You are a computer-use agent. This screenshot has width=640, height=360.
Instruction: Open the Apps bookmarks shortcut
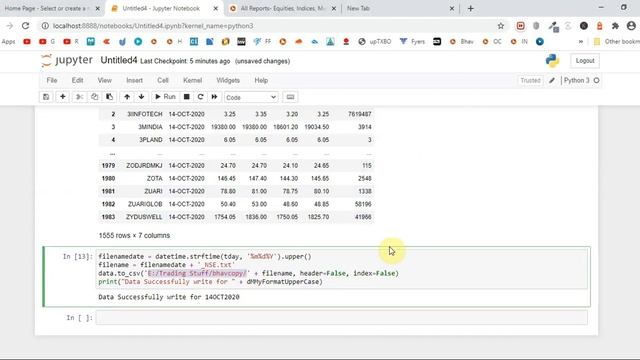9,42
